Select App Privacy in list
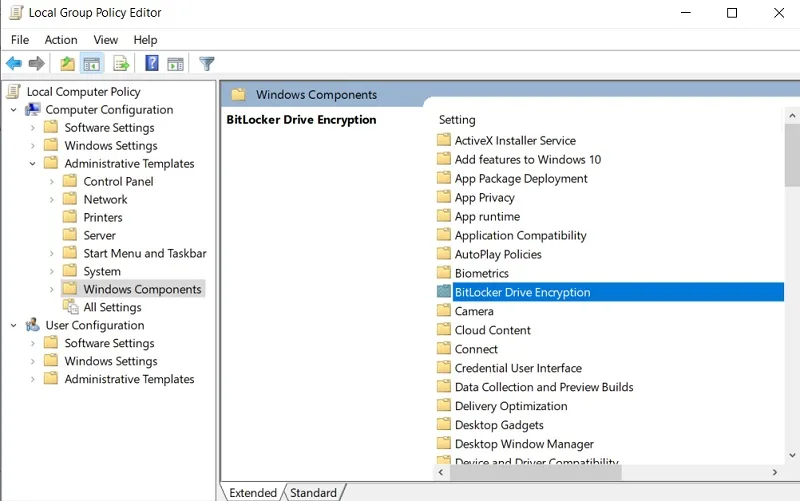Screen dimensions: 800x501 (x=485, y=197)
